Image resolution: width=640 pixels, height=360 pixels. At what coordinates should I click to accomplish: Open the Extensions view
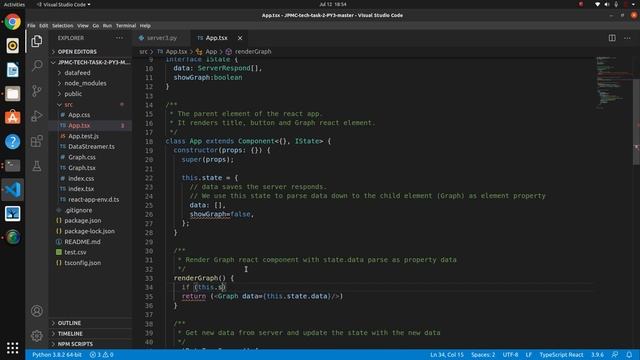tap(37, 141)
